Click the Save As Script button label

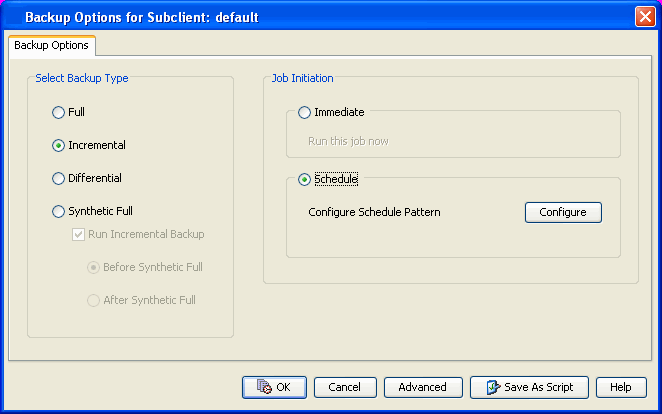539,387
